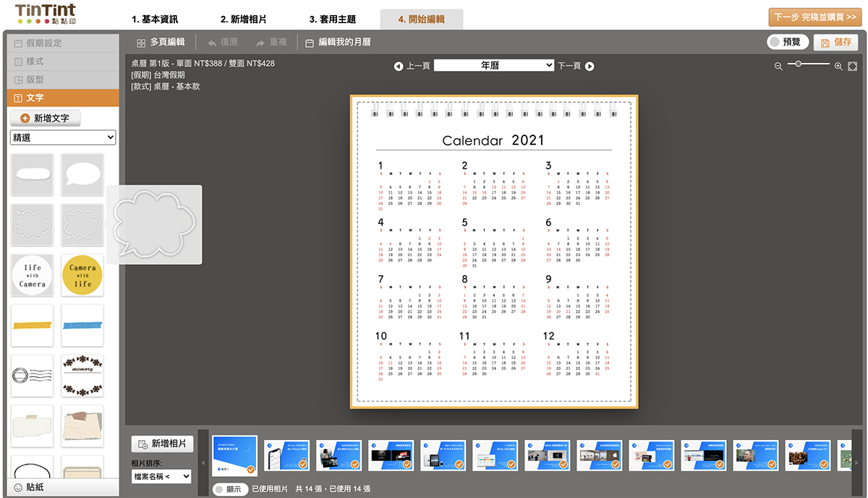
Task: Expand the 樣式 style panel
Action: pos(63,62)
